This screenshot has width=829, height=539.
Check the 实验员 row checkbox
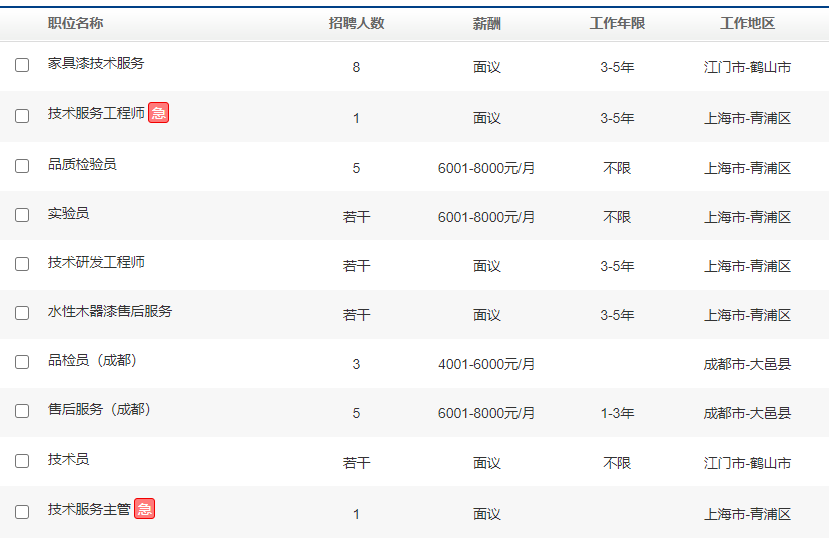22,214
